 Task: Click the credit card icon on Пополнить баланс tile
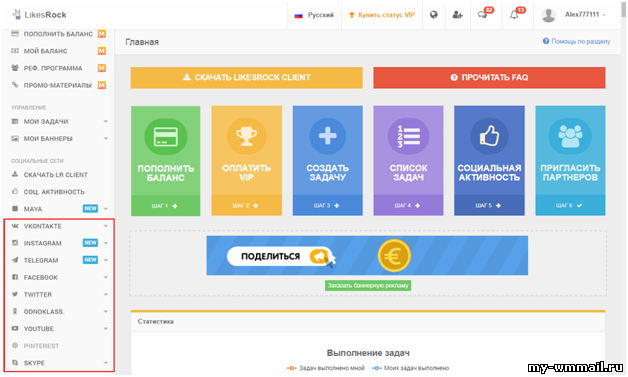pyautogui.click(x=165, y=137)
